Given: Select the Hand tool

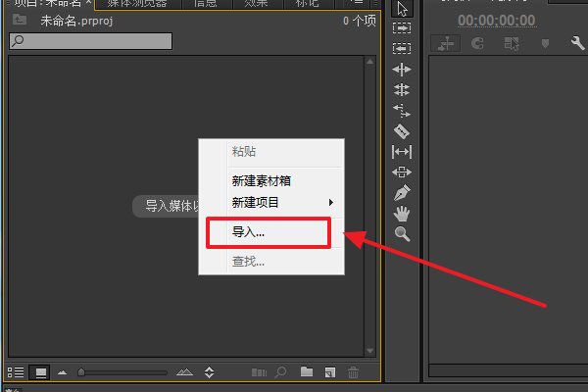Looking at the screenshot, I should [x=402, y=214].
